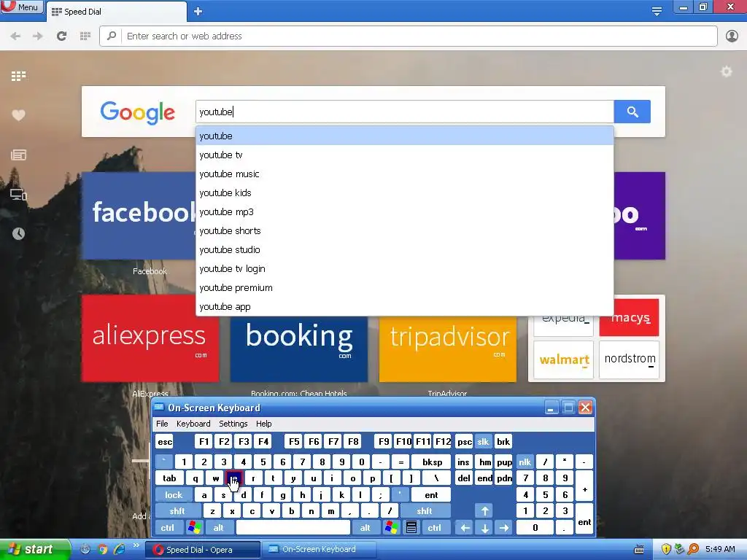This screenshot has height=560, width=747.
Task: Launch Internet Explorer from quick launch
Action: click(119, 550)
